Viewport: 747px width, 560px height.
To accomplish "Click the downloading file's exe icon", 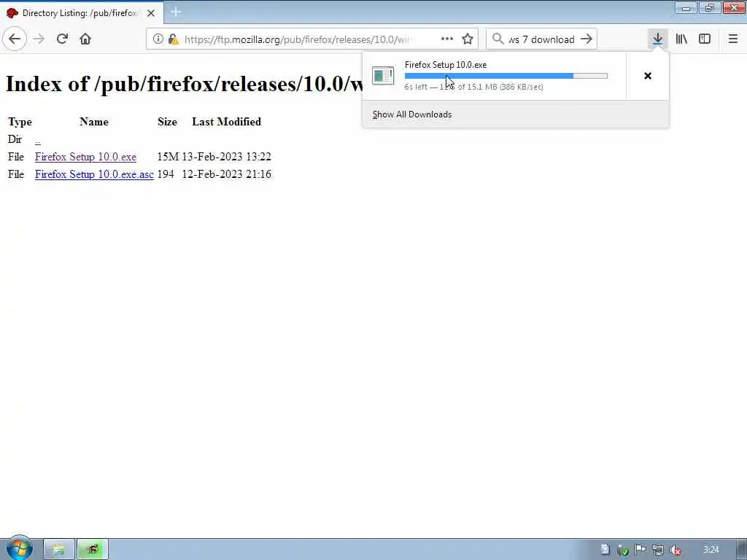I will point(383,76).
